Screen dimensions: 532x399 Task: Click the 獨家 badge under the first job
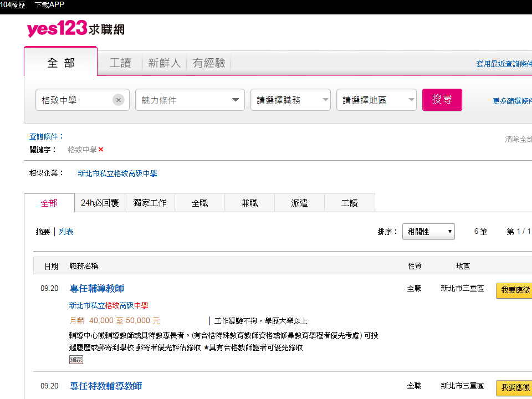[76, 360]
